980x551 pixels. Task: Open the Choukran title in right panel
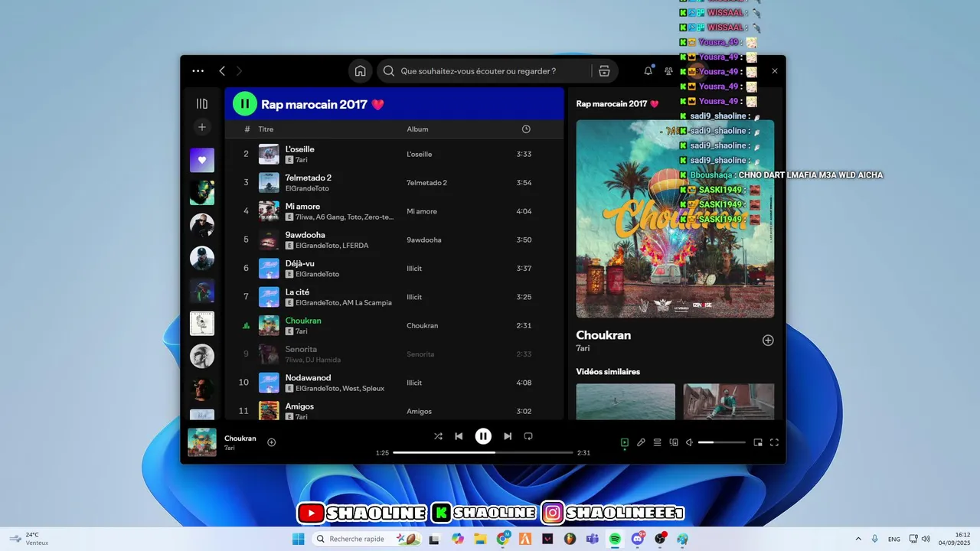603,335
